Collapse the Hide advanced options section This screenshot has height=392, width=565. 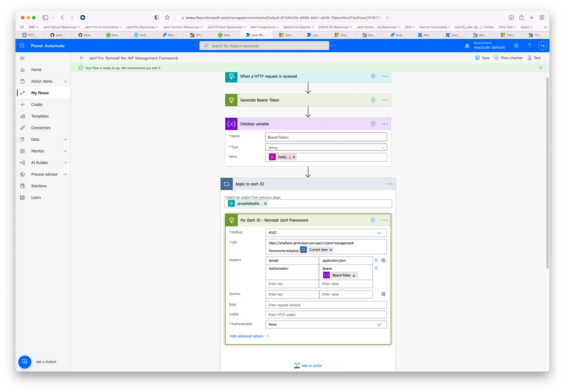(x=247, y=336)
